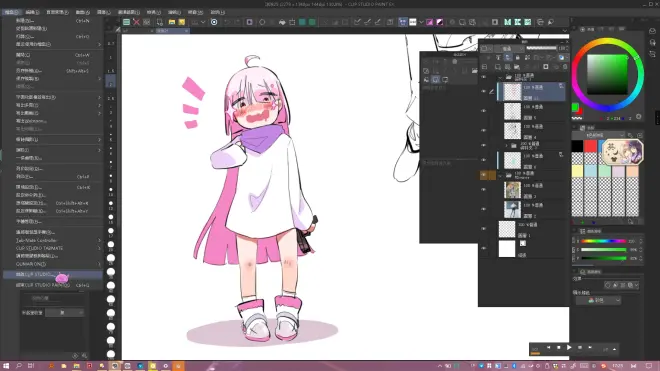Click the black-white gradient icon in toolbar

click(440, 22)
